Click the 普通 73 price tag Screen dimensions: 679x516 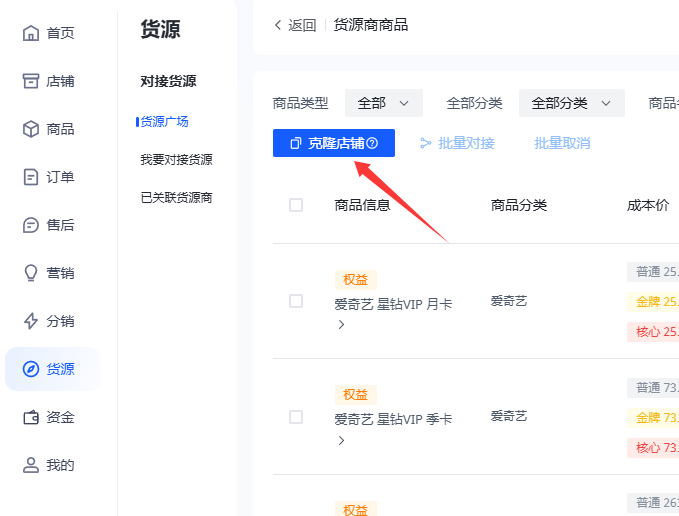(653, 387)
